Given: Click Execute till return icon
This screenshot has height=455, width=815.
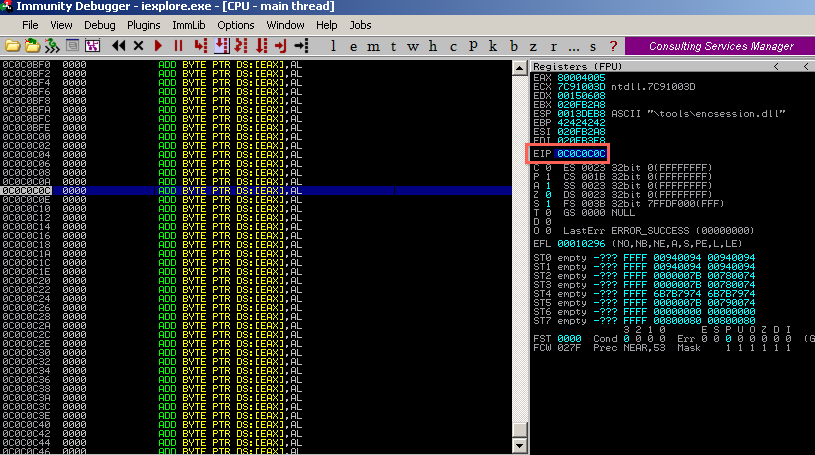Looking at the screenshot, I should pos(281,46).
